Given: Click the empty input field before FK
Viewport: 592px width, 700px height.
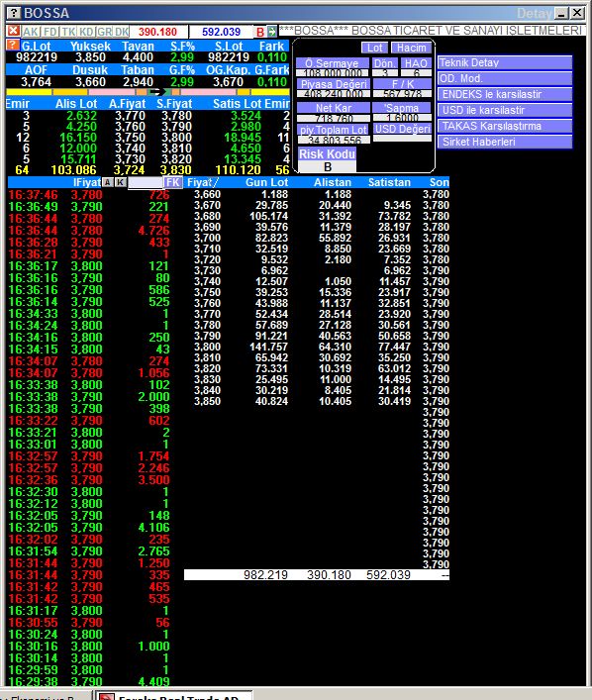Looking at the screenshot, I should (x=146, y=182).
